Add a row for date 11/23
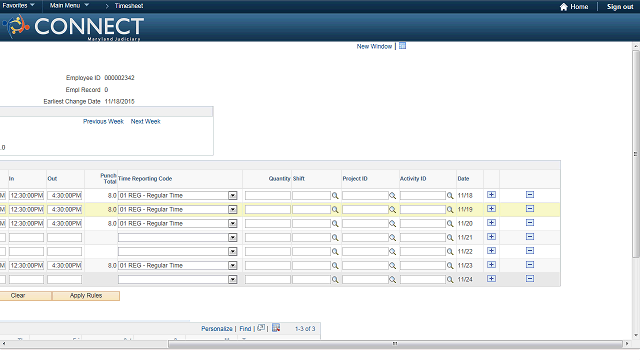The image size is (640, 360). pos(491,264)
